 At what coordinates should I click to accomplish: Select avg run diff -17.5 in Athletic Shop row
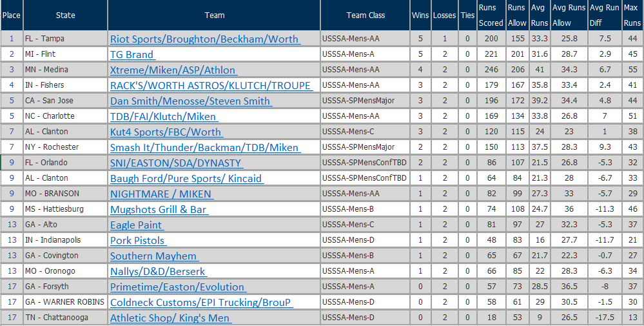605,318
